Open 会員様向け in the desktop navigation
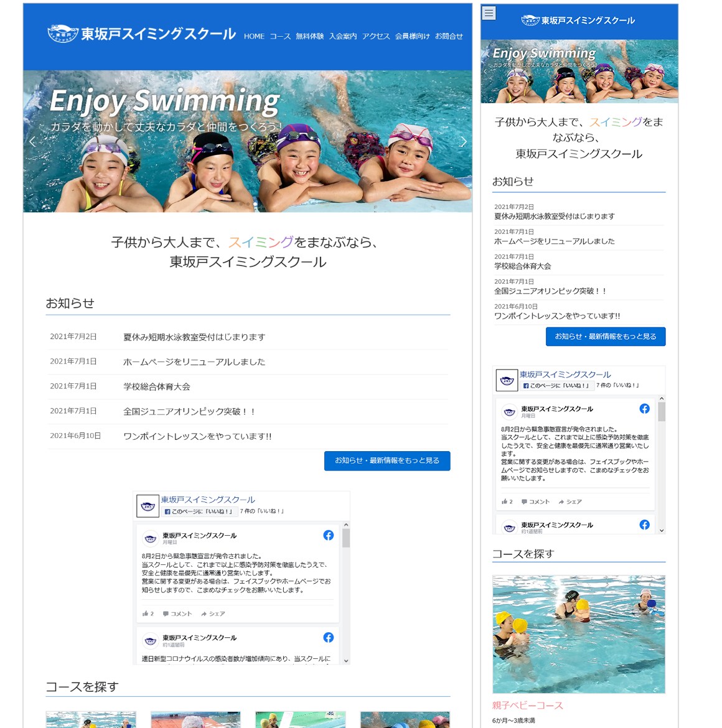 coord(412,36)
